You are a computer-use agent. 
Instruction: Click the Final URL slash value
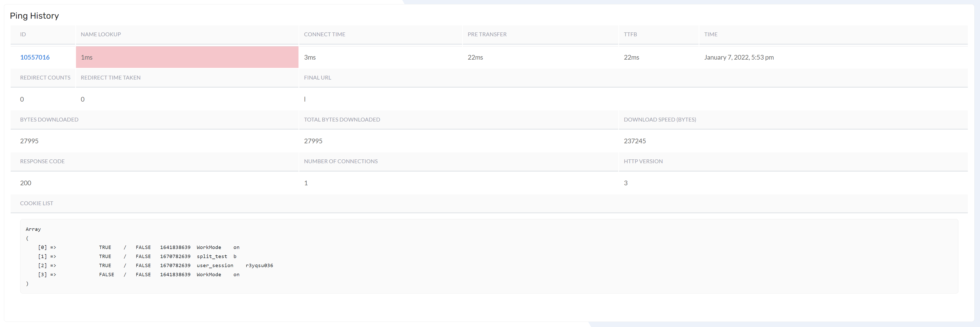click(305, 99)
